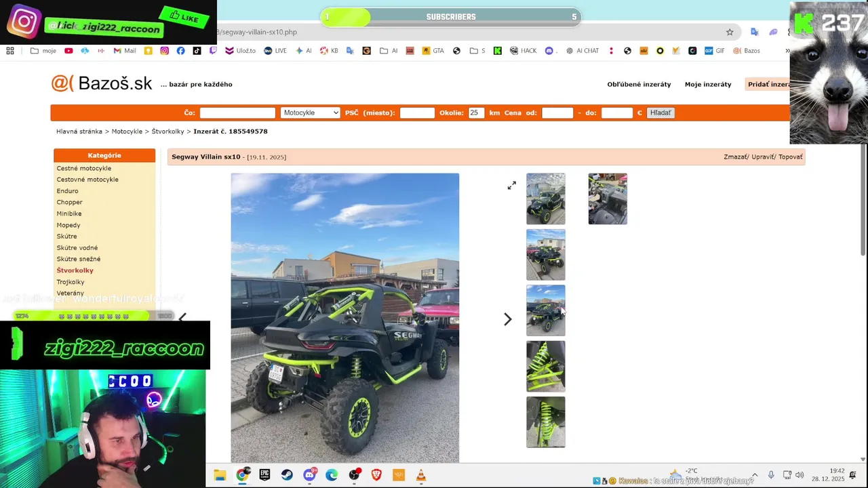The image size is (868, 488).
Task: Open the Chrome apps grid icon
Action: [x=10, y=51]
